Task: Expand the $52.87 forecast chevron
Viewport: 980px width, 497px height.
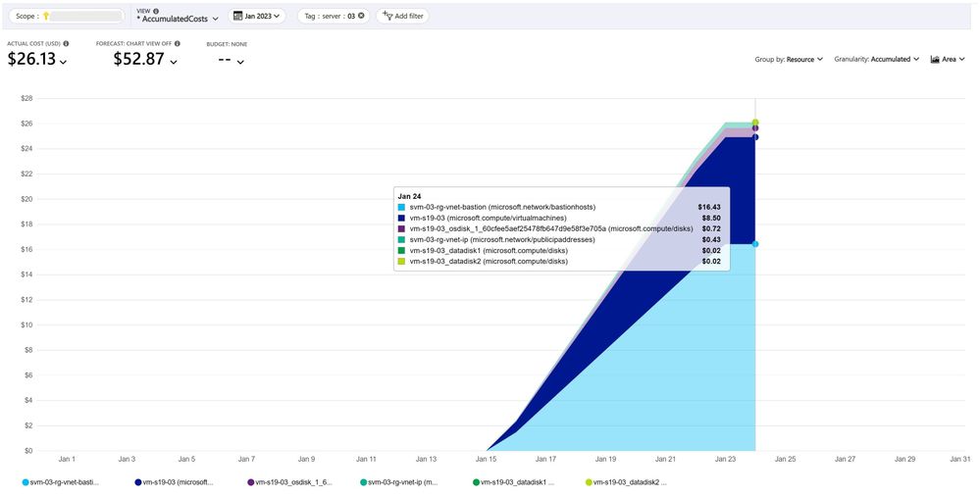Action: tap(174, 62)
